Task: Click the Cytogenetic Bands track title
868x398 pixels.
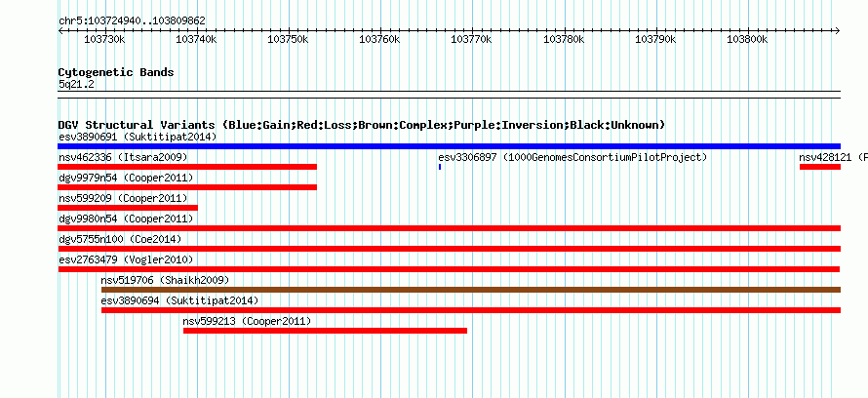Action: pyautogui.click(x=116, y=72)
